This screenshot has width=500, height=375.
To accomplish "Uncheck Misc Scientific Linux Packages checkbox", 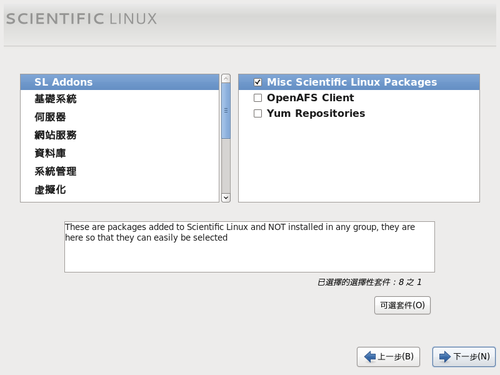I will (x=258, y=82).
